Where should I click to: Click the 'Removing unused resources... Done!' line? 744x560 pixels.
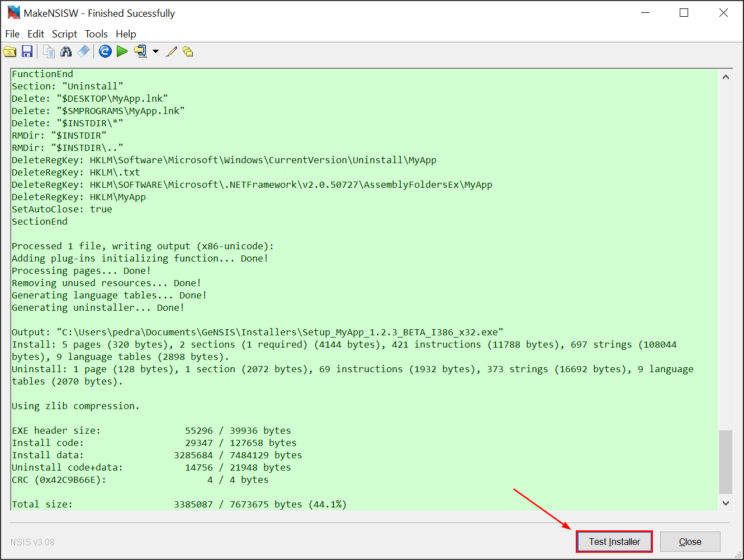[x=107, y=283]
